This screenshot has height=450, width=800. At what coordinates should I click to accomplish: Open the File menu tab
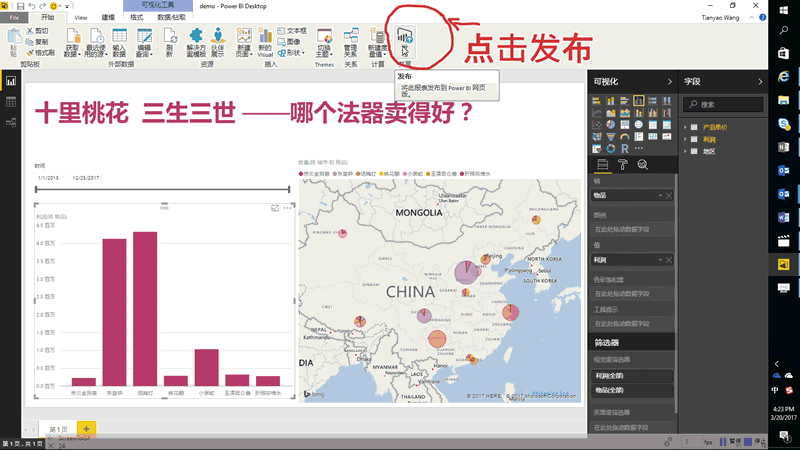(x=14, y=17)
